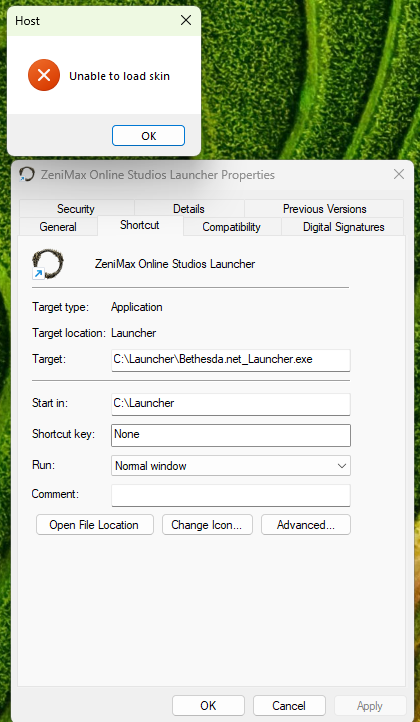Open the Advanced shortcut options
This screenshot has width=420, height=722.
point(306,525)
